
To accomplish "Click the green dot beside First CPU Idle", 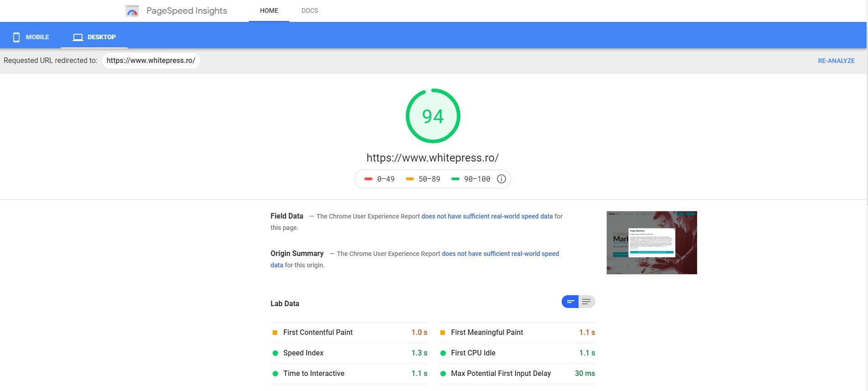I will coord(443,353).
